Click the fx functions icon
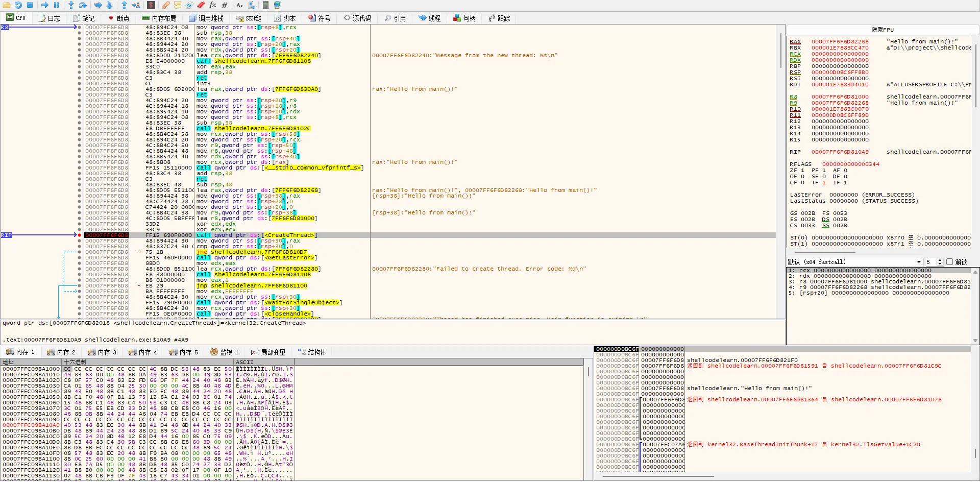980x482 pixels. click(x=212, y=5)
